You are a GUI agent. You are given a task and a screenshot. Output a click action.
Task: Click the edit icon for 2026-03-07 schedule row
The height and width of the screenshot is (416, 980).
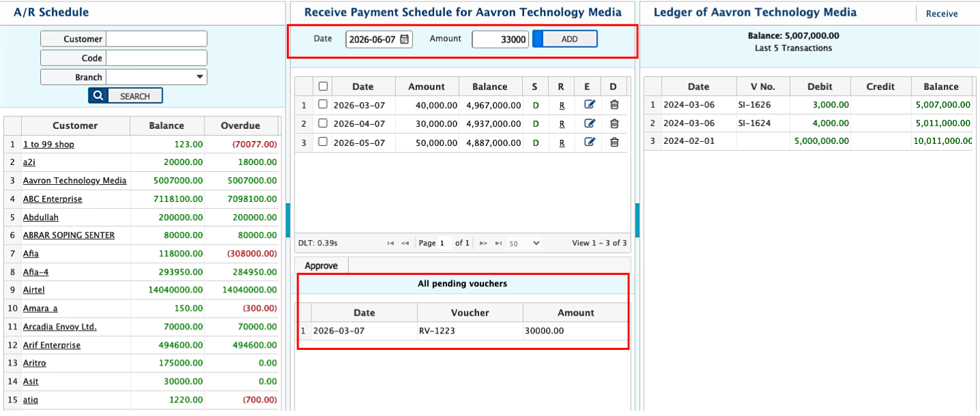[589, 105]
